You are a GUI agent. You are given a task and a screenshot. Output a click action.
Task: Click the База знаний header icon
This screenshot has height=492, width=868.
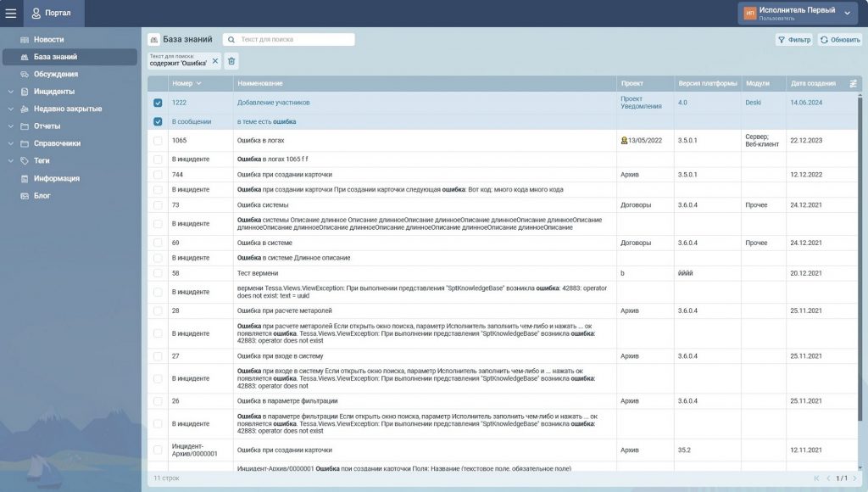pos(153,39)
